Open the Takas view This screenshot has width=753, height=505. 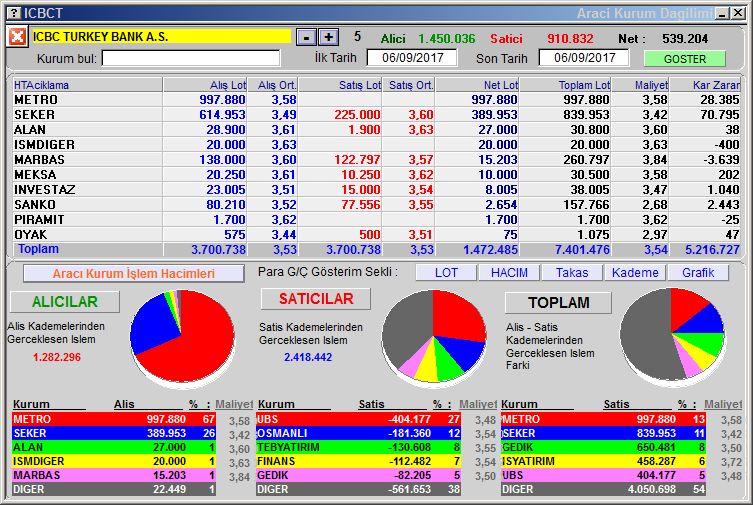point(572,273)
